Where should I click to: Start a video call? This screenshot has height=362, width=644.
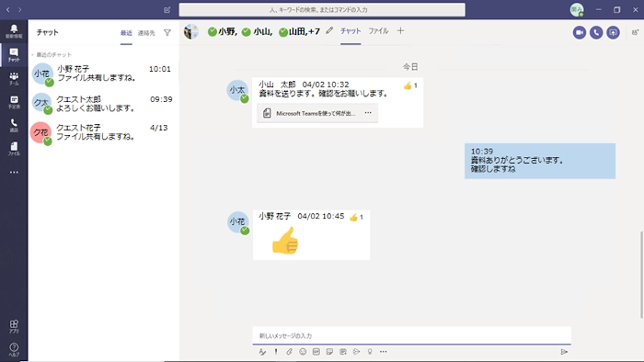(580, 32)
